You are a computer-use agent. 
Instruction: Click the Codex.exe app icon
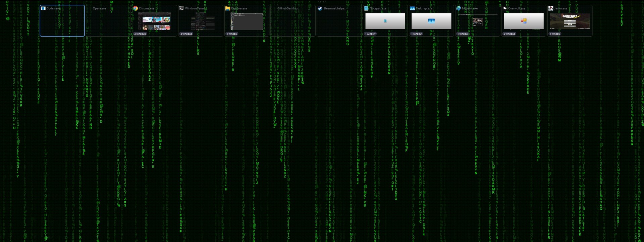(43, 8)
